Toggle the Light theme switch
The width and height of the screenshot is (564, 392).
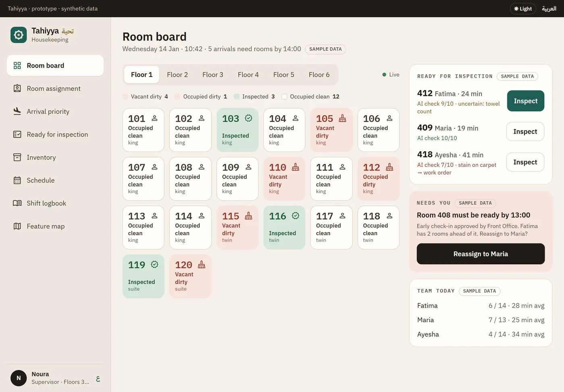[x=523, y=8]
